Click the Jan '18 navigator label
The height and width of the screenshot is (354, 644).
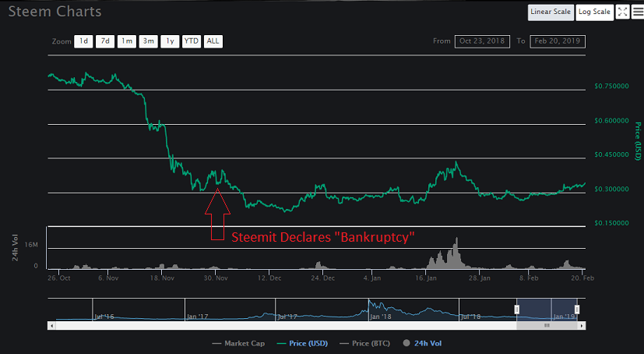[x=380, y=317]
